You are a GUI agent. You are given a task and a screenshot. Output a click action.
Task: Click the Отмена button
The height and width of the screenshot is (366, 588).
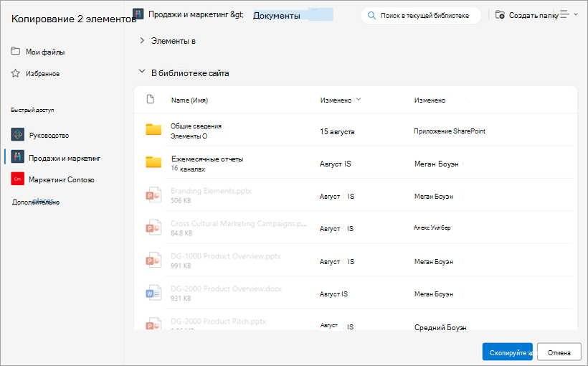(x=559, y=352)
